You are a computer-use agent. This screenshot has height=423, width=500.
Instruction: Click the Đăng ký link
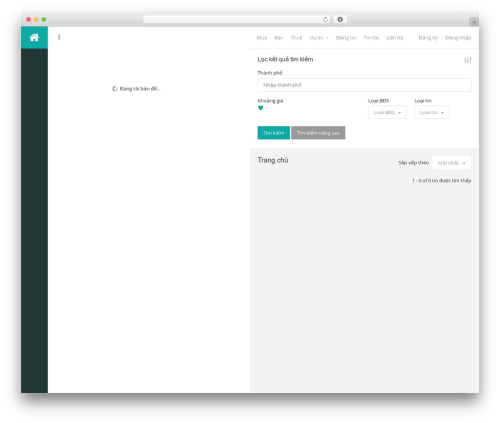click(428, 38)
